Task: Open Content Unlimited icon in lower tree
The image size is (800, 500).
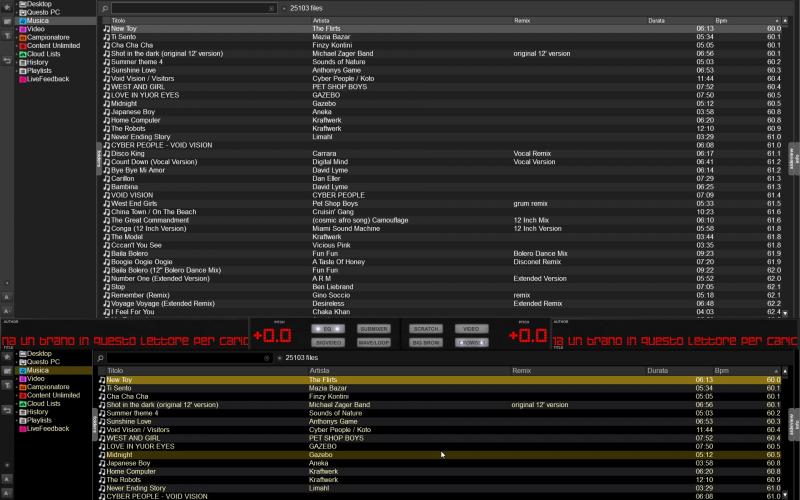Action: click(22, 395)
